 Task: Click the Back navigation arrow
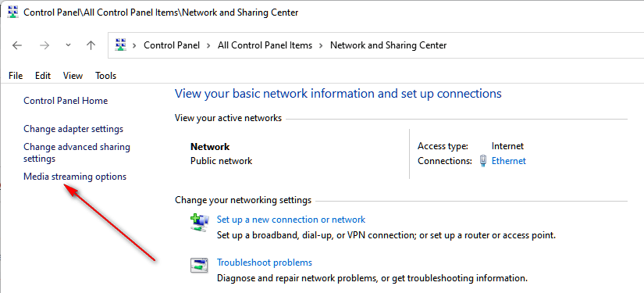tap(17, 45)
